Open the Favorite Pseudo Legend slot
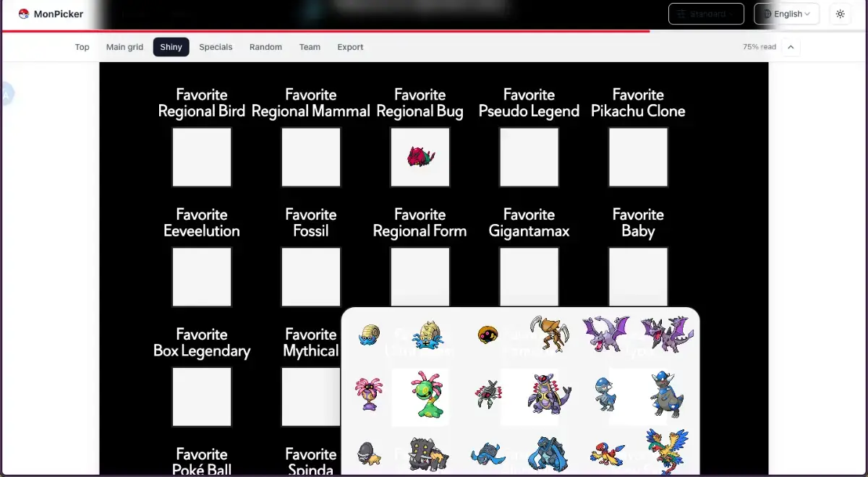This screenshot has width=868, height=477. pos(529,158)
